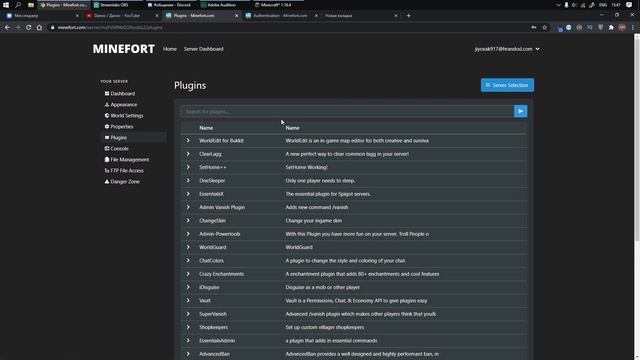This screenshot has height=360, width=640.
Task: Go to World Settings in sidebar
Action: click(124, 116)
